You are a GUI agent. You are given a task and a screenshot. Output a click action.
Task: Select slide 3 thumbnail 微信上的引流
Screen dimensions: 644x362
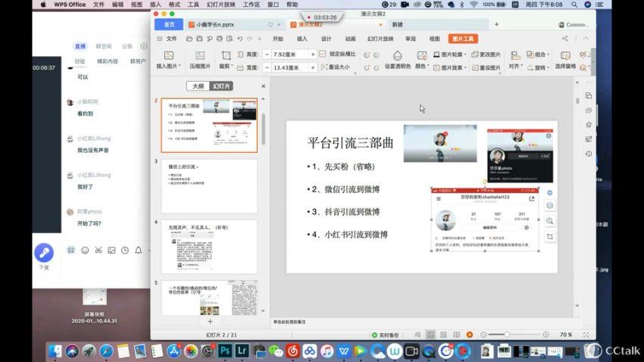click(209, 186)
